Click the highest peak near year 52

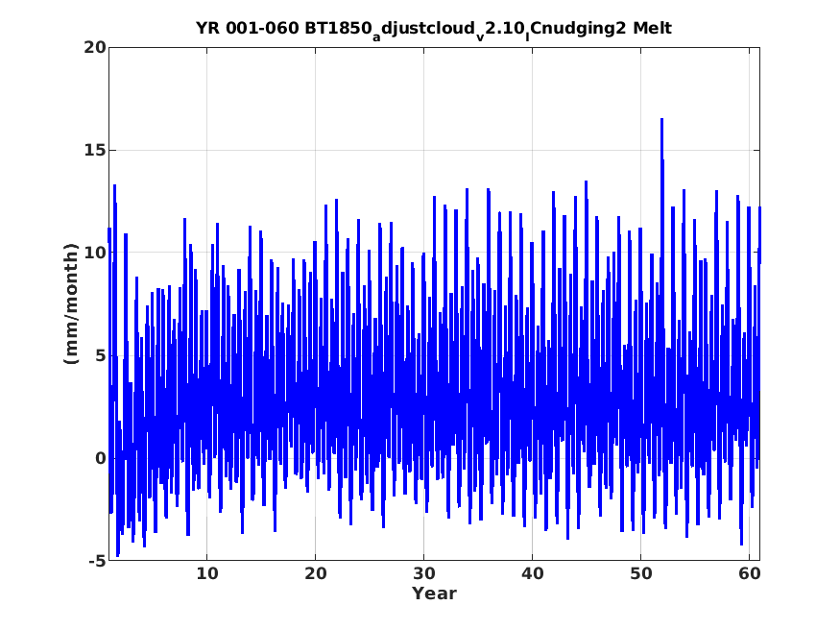point(662,120)
